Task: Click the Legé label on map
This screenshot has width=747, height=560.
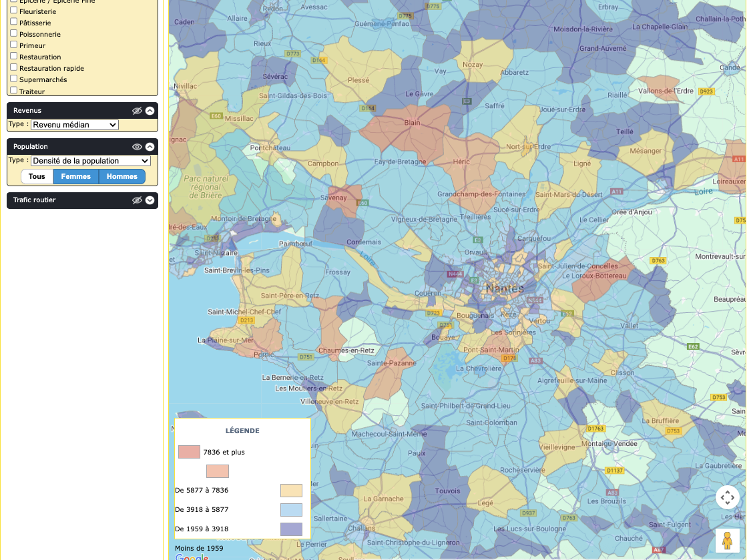Action: coord(485,503)
